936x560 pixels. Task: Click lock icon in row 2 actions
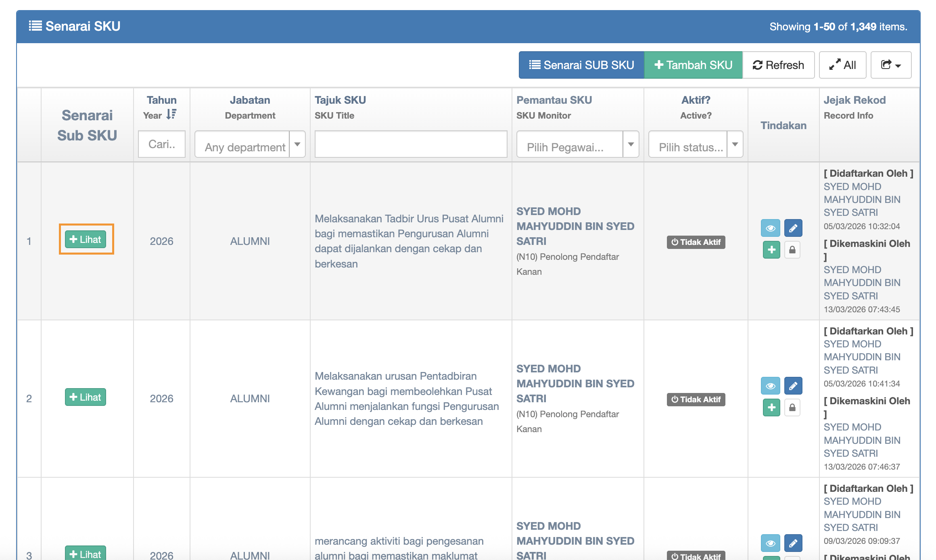coord(792,407)
